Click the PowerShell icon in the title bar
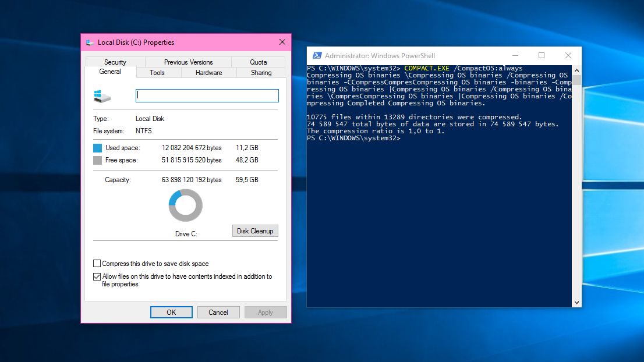The width and height of the screenshot is (644, 362). tap(317, 55)
